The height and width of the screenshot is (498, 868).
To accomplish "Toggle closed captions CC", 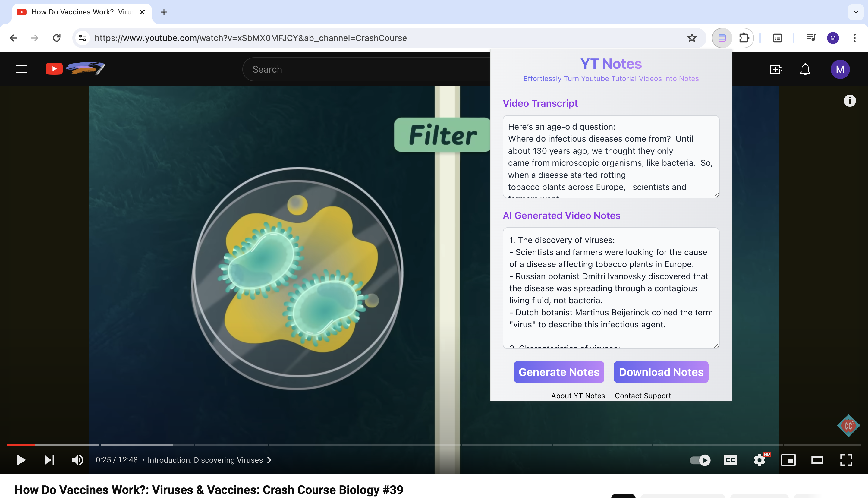I will 730,460.
